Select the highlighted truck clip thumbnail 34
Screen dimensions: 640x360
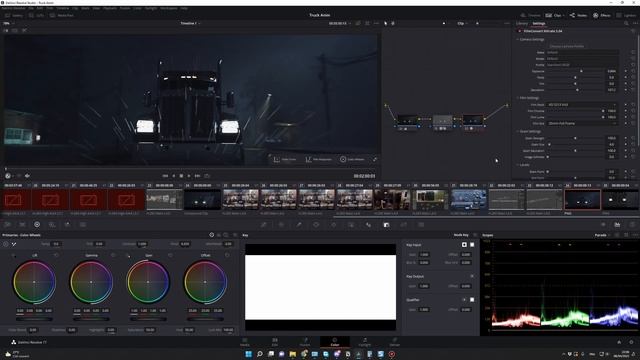(x=582, y=199)
